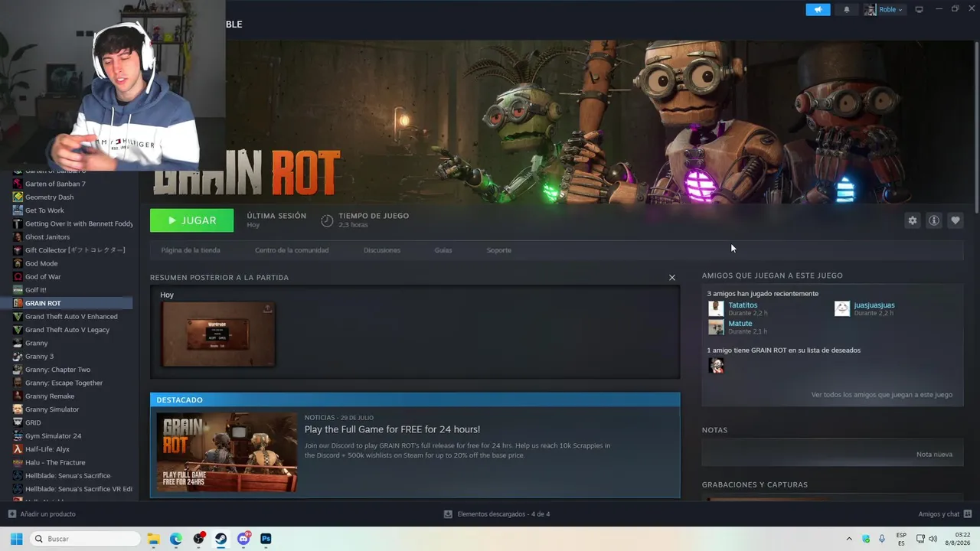
Task: Add GRAIN ROT to favorites heart icon
Action: (x=955, y=220)
